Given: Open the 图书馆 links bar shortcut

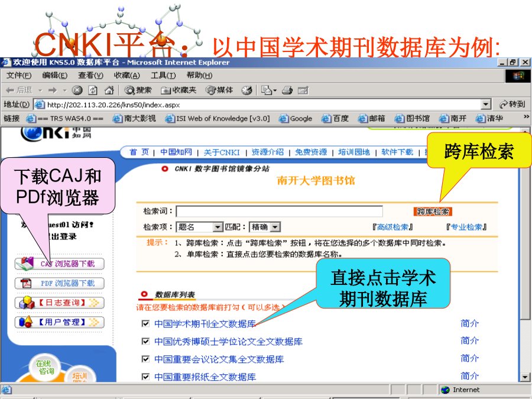Looking at the screenshot, I should [412, 118].
